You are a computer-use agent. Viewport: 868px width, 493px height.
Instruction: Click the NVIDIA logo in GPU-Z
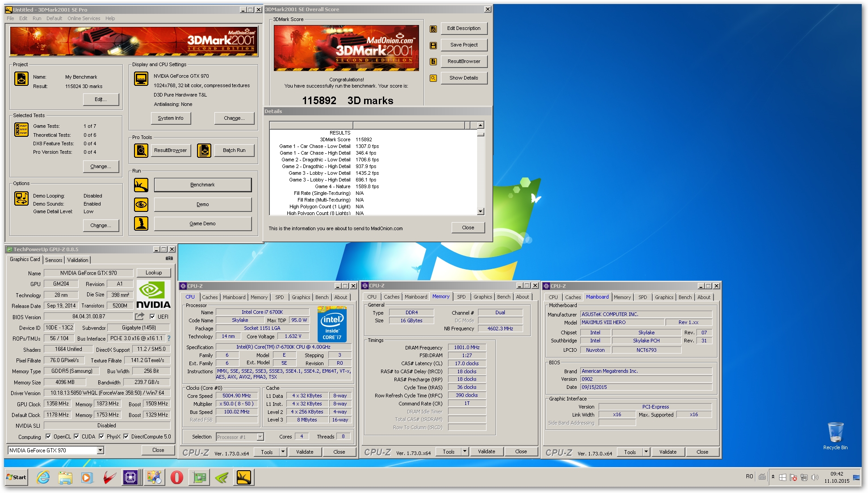pyautogui.click(x=153, y=295)
